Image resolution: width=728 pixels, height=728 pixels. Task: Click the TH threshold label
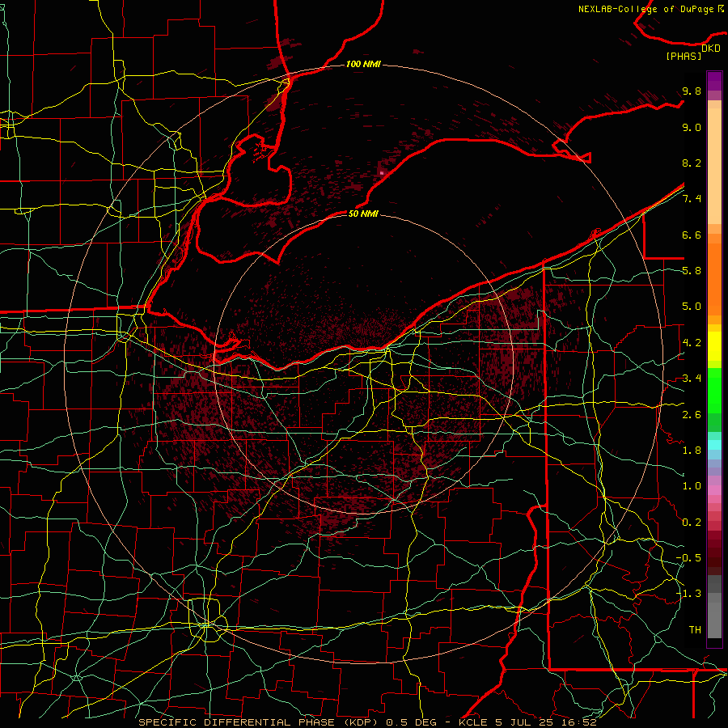(x=695, y=630)
